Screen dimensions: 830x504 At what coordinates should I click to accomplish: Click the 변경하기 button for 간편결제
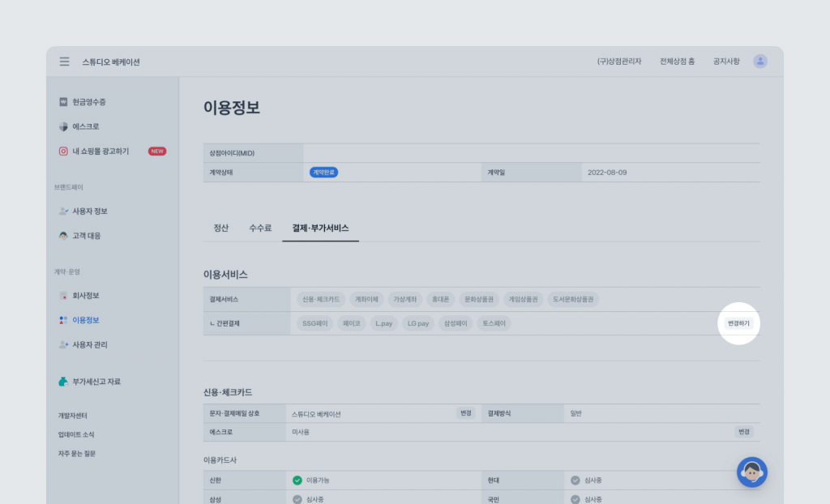(738, 323)
